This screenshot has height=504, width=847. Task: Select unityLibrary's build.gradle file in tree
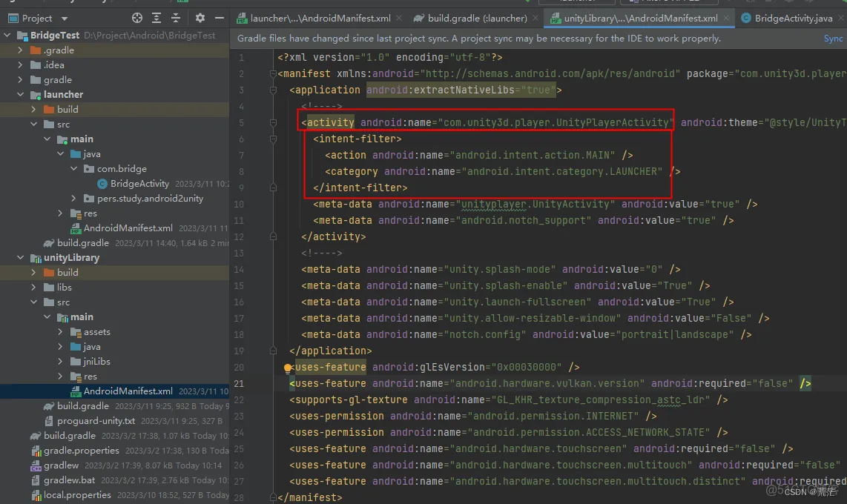coord(82,405)
